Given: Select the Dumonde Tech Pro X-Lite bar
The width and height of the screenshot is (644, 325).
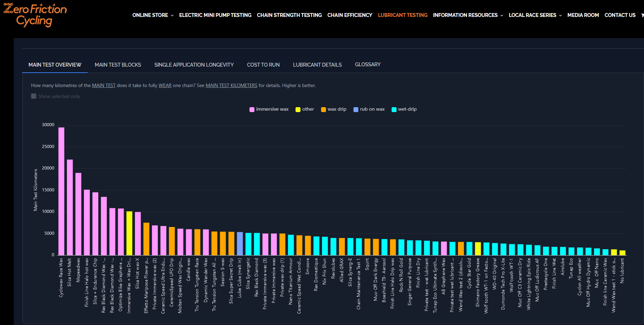Looking at the screenshot, I should point(503,250).
